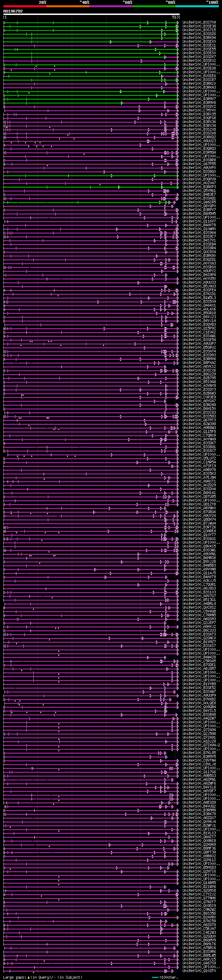Click hit UniRef100_Q2H969
The width and height of the screenshot is (222, 980).
pos(199,844)
